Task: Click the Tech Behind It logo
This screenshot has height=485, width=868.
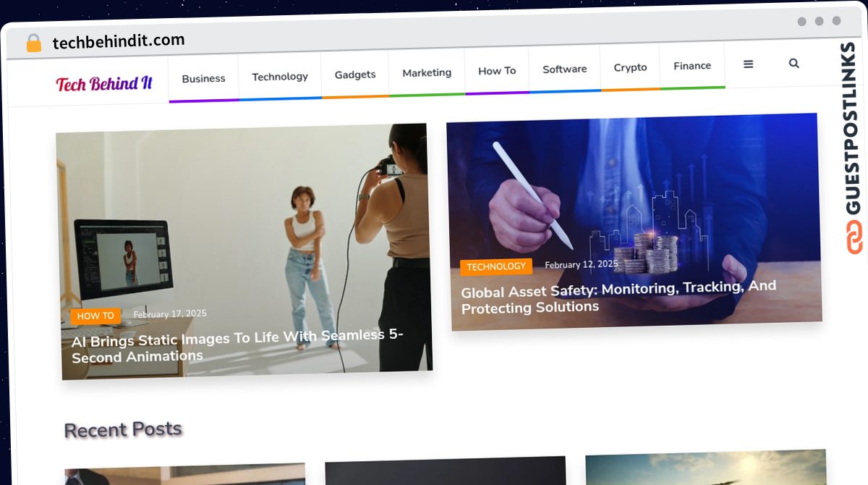Action: click(104, 83)
